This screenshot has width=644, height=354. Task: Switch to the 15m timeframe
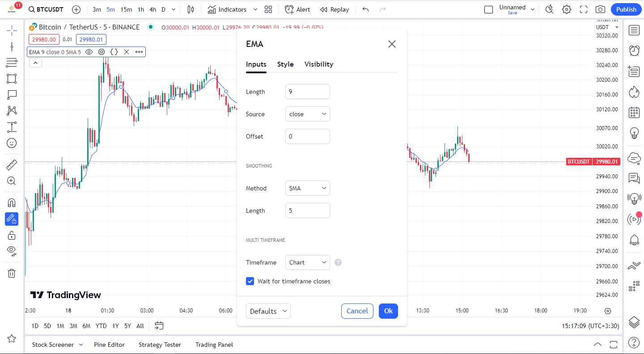[126, 9]
